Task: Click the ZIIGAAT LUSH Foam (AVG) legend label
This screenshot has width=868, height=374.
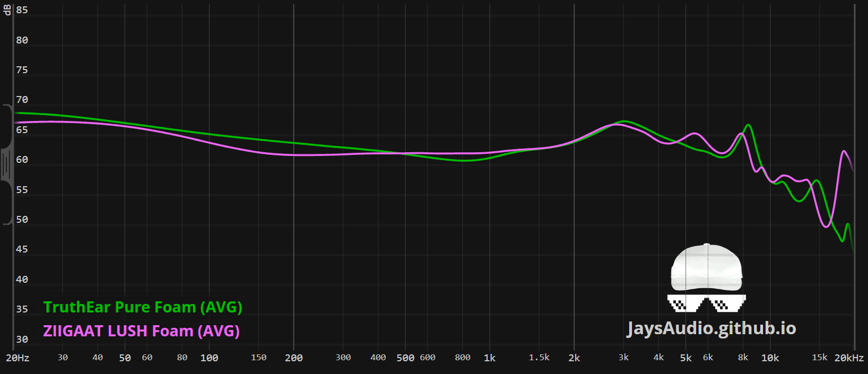Action: (x=141, y=331)
